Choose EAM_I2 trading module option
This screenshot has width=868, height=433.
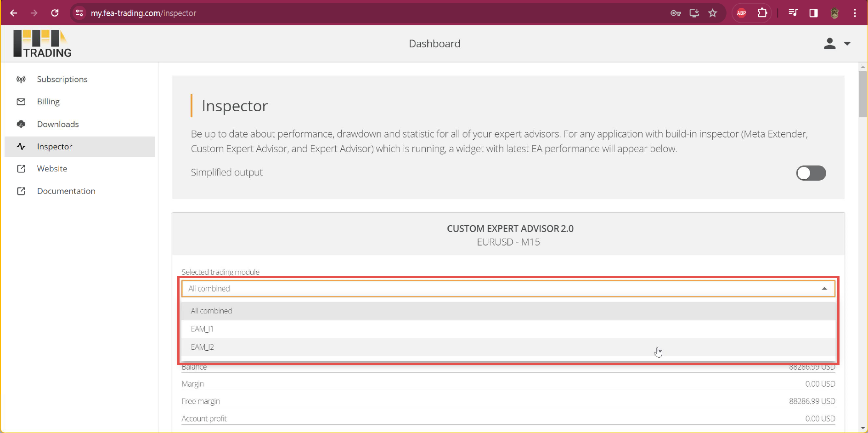(x=508, y=347)
